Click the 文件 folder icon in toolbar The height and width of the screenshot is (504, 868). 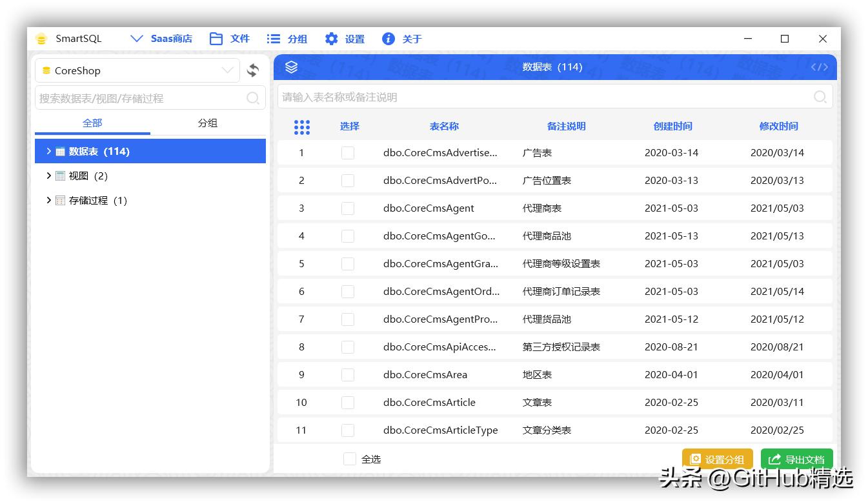click(x=216, y=39)
